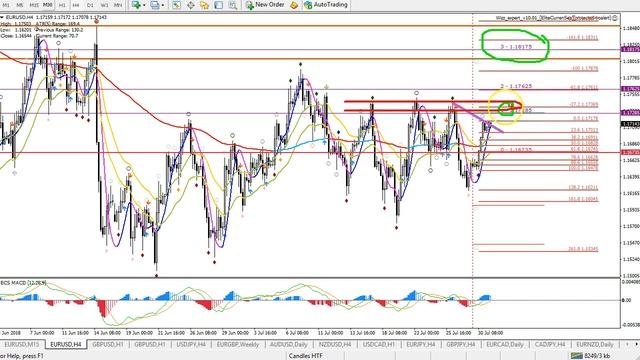The image size is (640, 360).
Task: Open the EURUSD,M15 chart tab
Action: tap(22, 344)
